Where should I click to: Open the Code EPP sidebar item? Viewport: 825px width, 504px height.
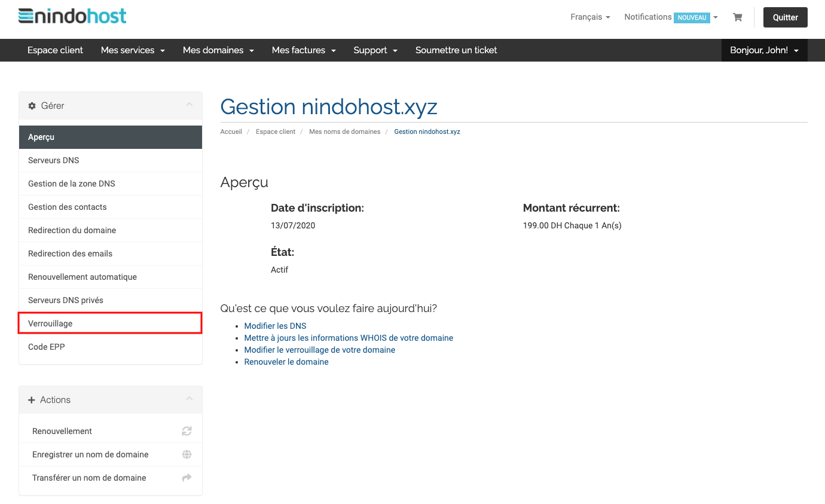[x=111, y=347]
